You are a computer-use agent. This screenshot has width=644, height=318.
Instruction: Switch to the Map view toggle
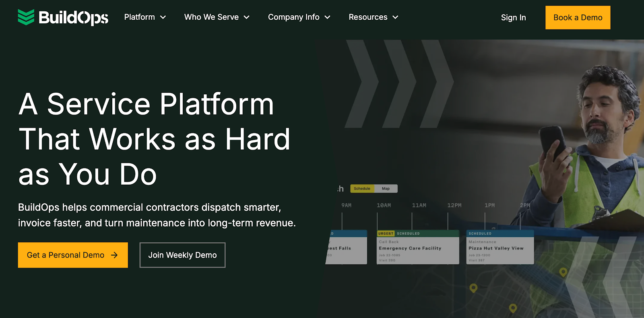(386, 189)
